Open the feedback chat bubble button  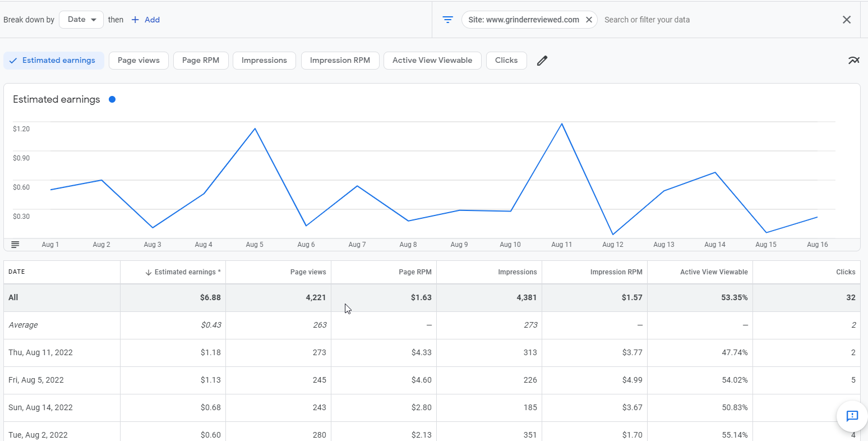tap(852, 416)
